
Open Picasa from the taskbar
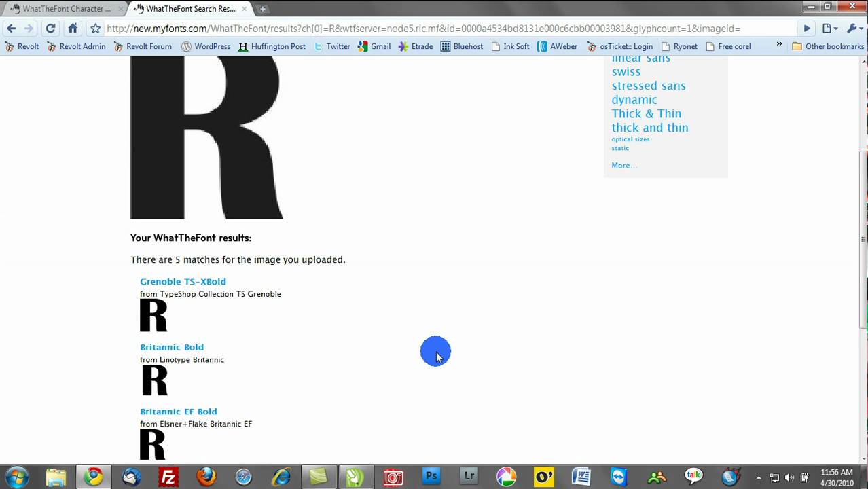tap(506, 477)
